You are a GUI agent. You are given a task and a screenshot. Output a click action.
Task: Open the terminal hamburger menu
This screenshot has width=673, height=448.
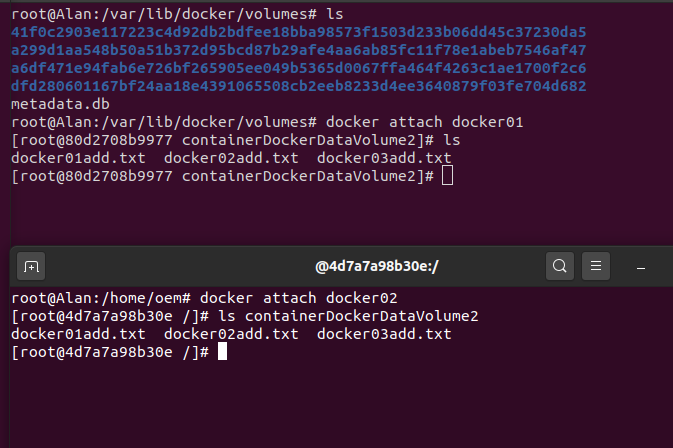pyautogui.click(x=596, y=266)
